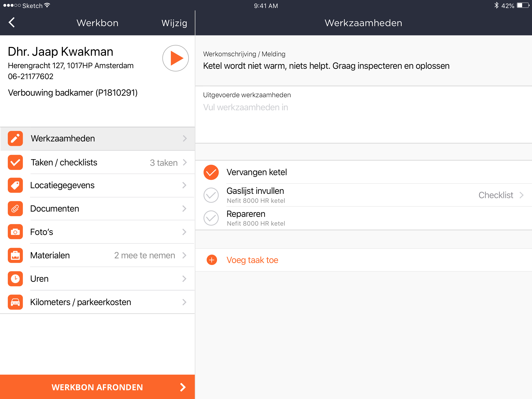Click the Uren clock icon
Screen dimensions: 532x399
click(15, 279)
